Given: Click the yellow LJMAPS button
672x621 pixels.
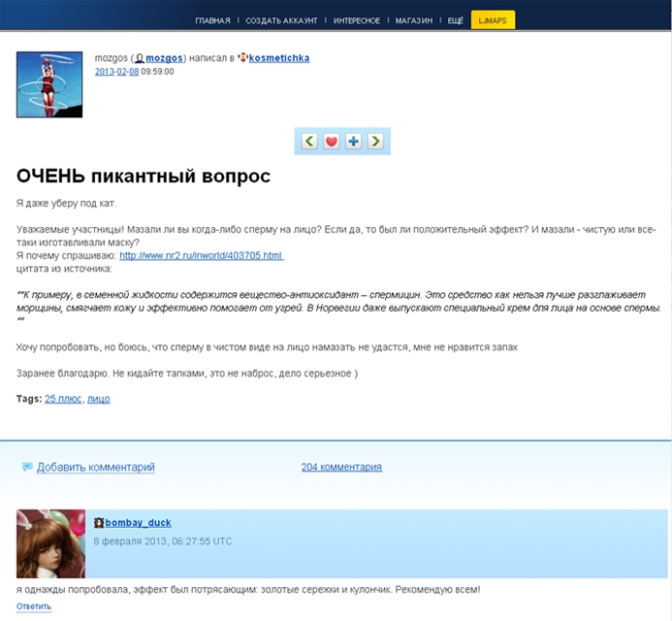Looking at the screenshot, I should click(493, 20).
